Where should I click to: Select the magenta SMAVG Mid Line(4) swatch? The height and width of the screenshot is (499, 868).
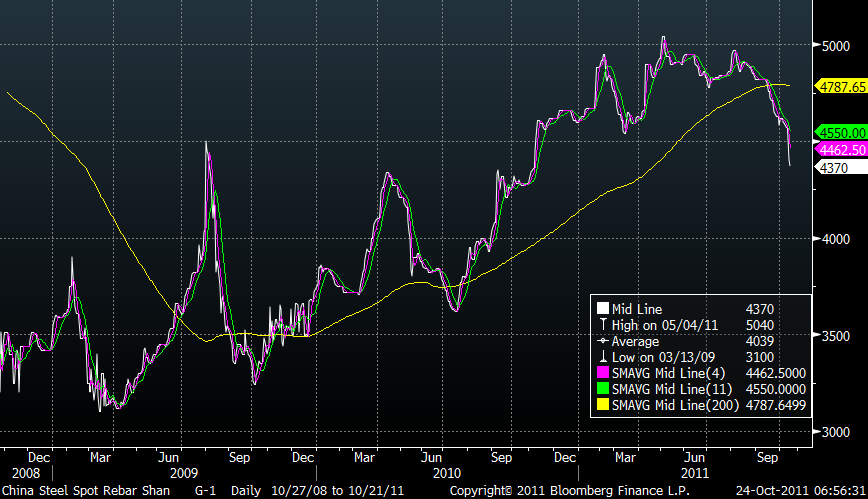[602, 372]
